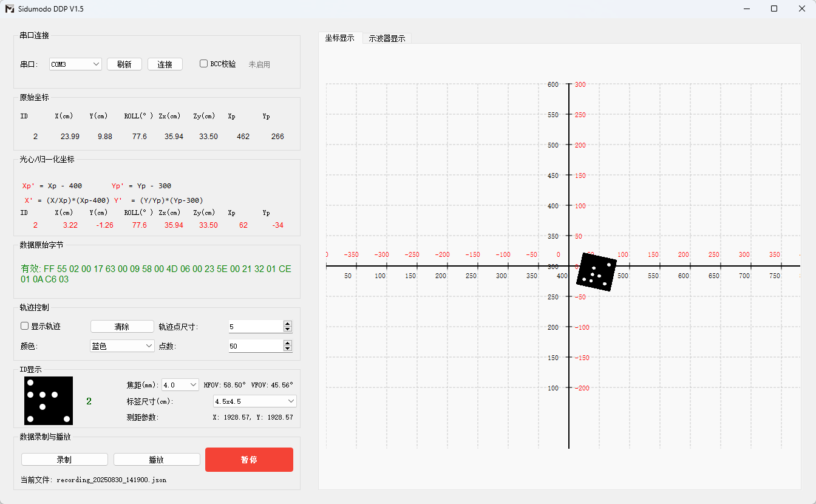Screen dimensions: 816x504
Task: Click the 刷新 refresh button
Action: click(124, 64)
